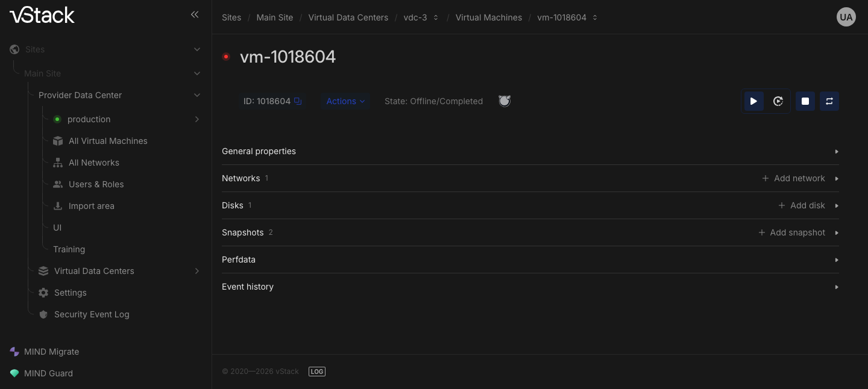Open Settings in sidebar
The width and height of the screenshot is (868, 389).
pos(71,293)
